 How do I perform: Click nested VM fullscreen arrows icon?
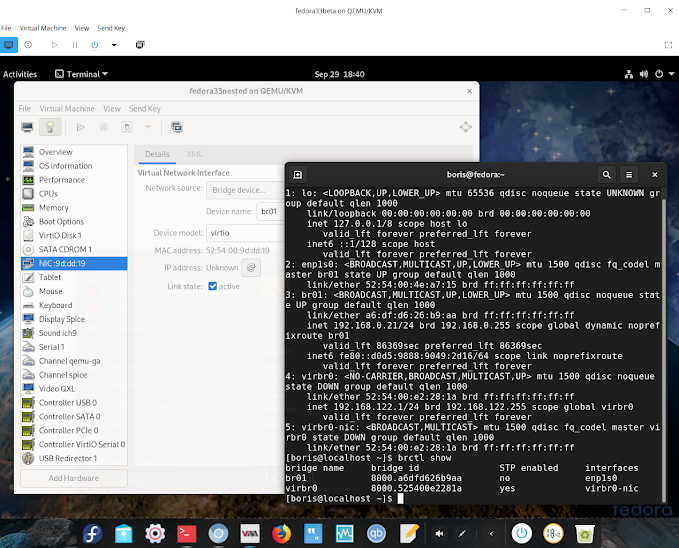466,127
